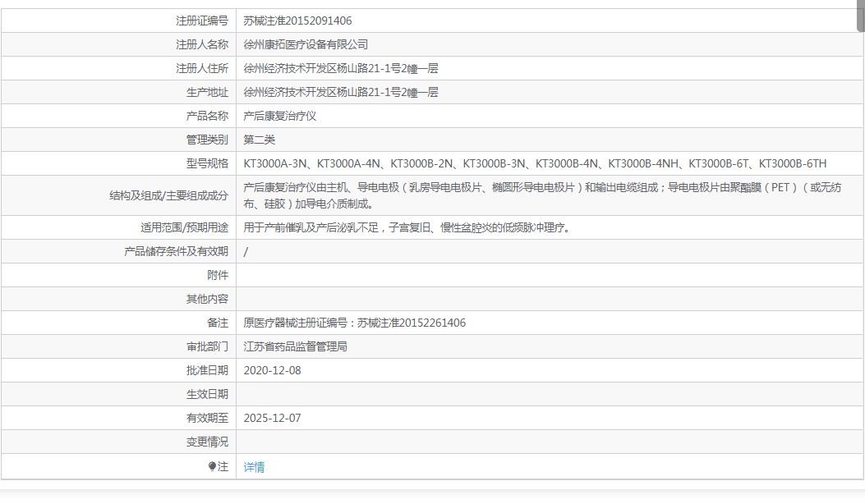The image size is (865, 504).
Task: Click the 型号规格 label
Action: 208,163
